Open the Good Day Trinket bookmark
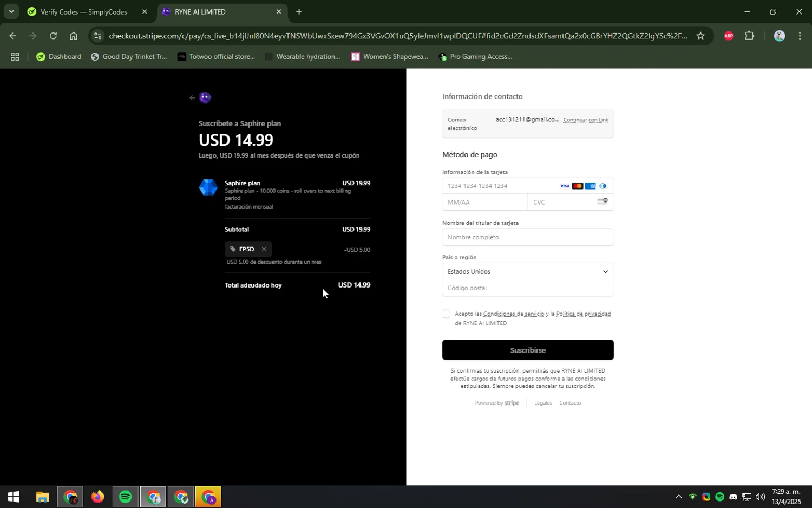The height and width of the screenshot is (508, 812). (129, 57)
